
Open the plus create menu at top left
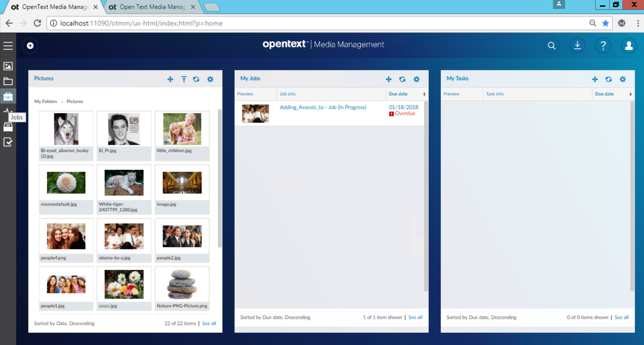30,45
